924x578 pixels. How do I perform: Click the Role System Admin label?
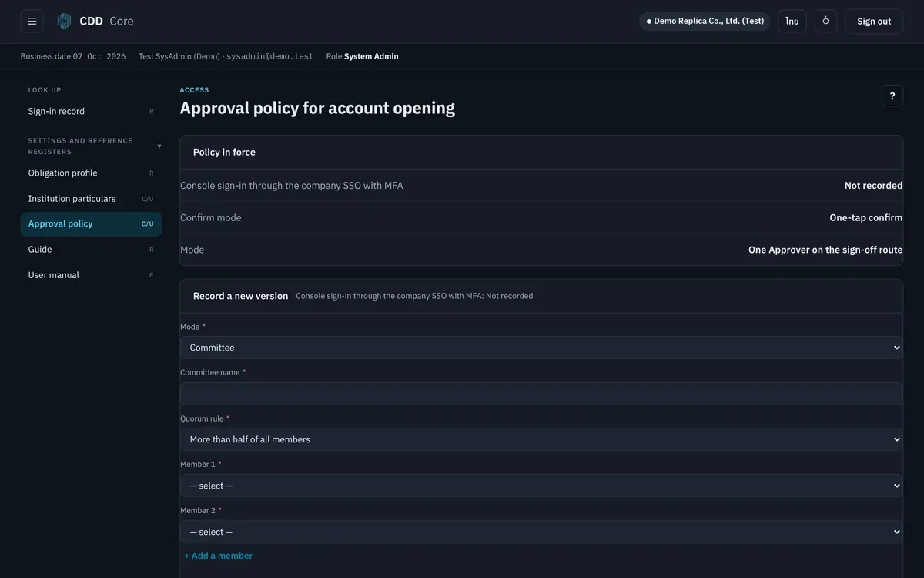click(x=362, y=56)
